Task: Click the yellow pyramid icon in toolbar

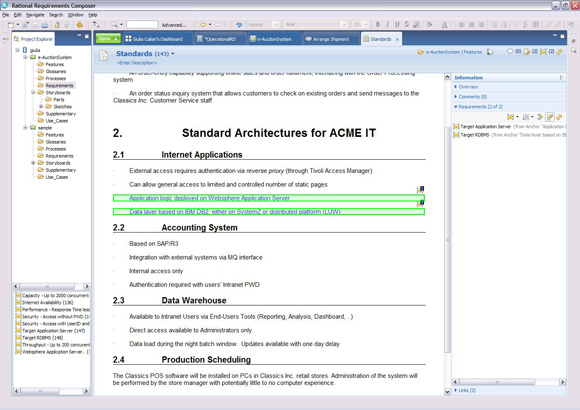Action: click(x=80, y=24)
